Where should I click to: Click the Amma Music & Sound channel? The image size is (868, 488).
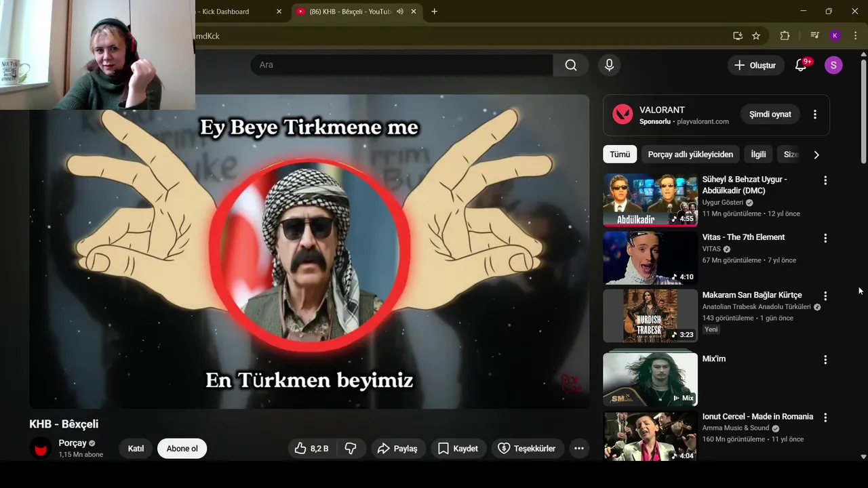[x=736, y=428]
